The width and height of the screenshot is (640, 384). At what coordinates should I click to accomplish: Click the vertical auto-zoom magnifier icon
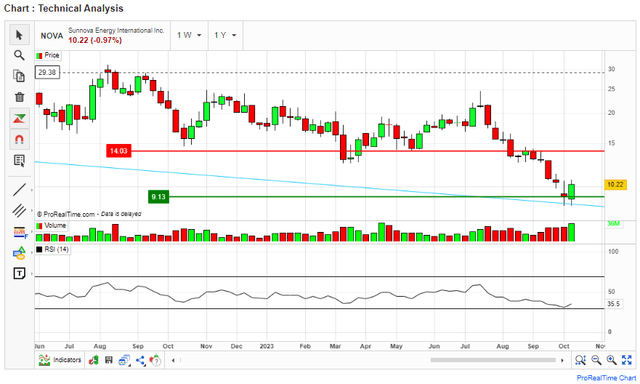580,360
